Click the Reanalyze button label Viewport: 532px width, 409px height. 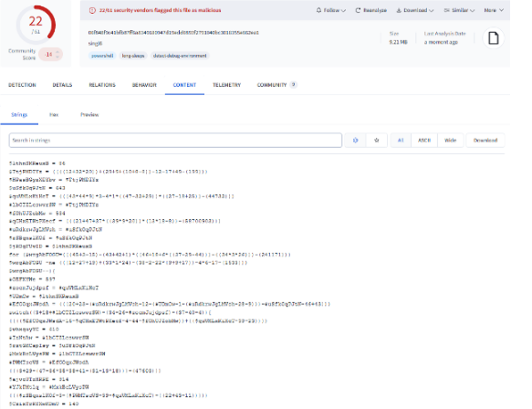click(x=375, y=10)
